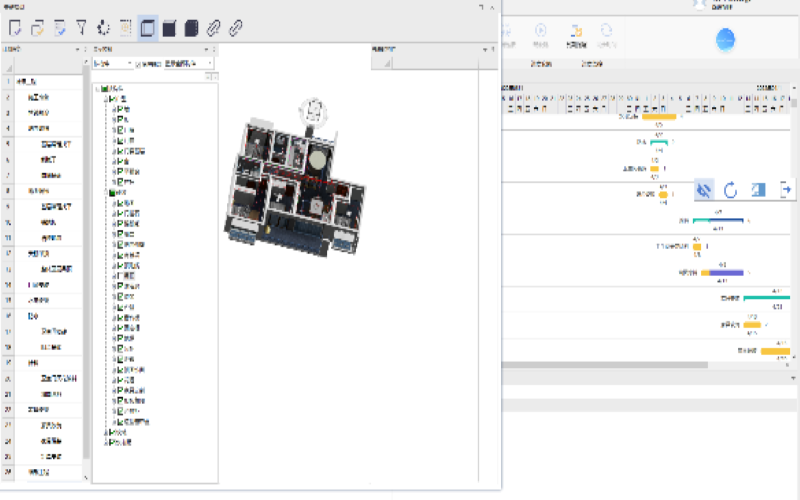Open middle tree panel header dropdown arrow

pos(206,49)
